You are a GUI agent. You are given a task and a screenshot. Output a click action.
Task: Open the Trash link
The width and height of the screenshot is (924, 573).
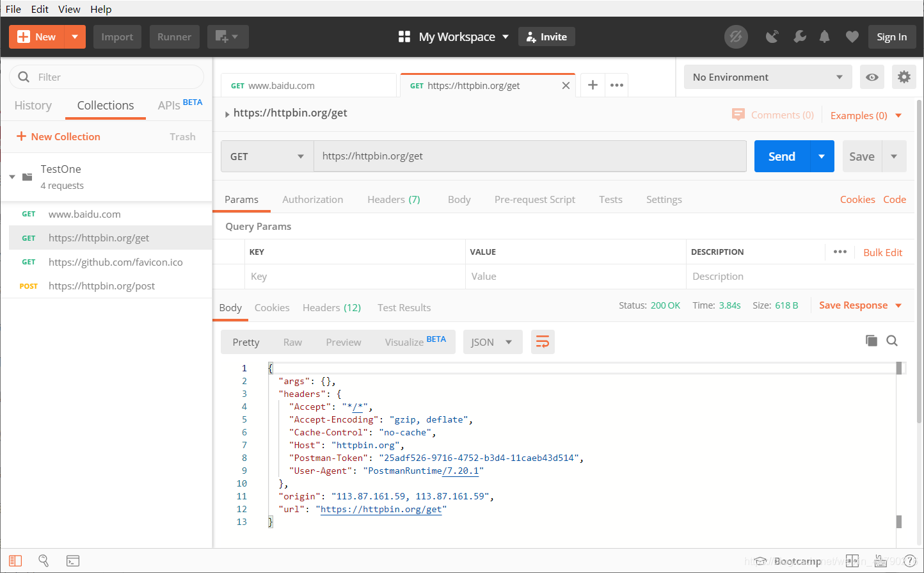(x=182, y=136)
